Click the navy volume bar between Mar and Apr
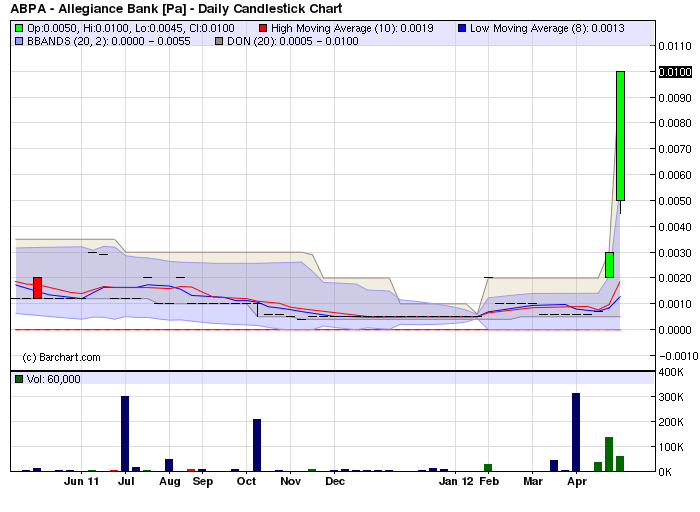 point(554,466)
